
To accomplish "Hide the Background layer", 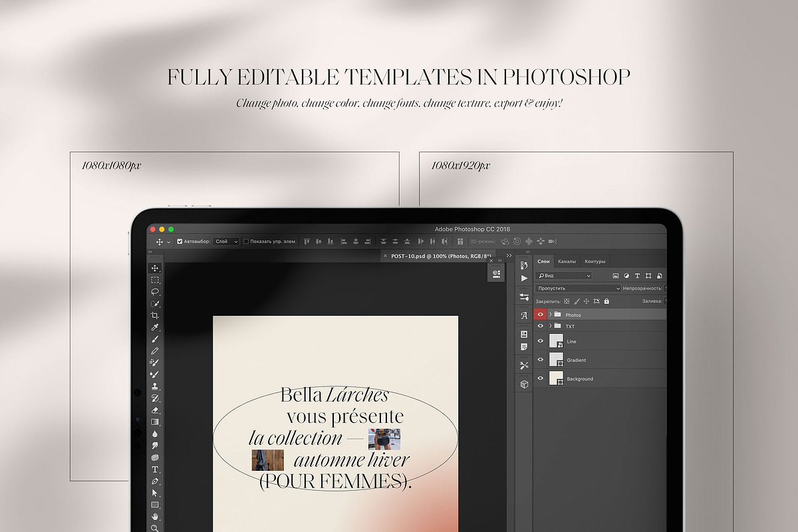I will (x=540, y=378).
